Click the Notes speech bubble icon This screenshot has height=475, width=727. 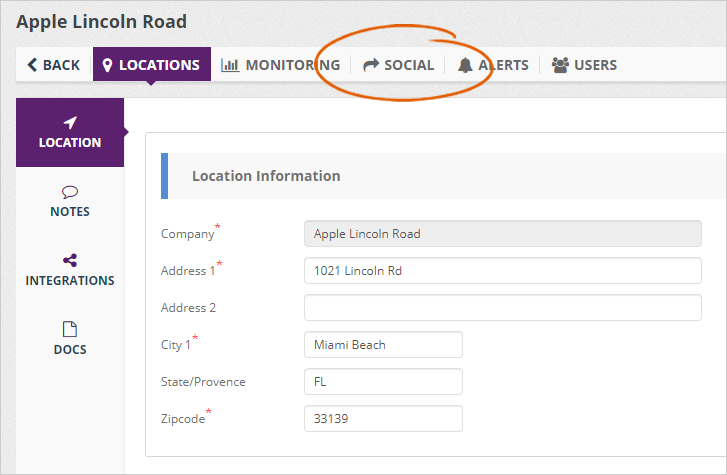coord(70,191)
